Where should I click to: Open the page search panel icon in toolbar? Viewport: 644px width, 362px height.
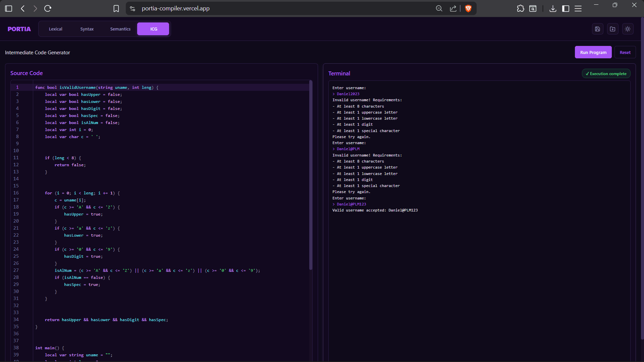pos(533,9)
